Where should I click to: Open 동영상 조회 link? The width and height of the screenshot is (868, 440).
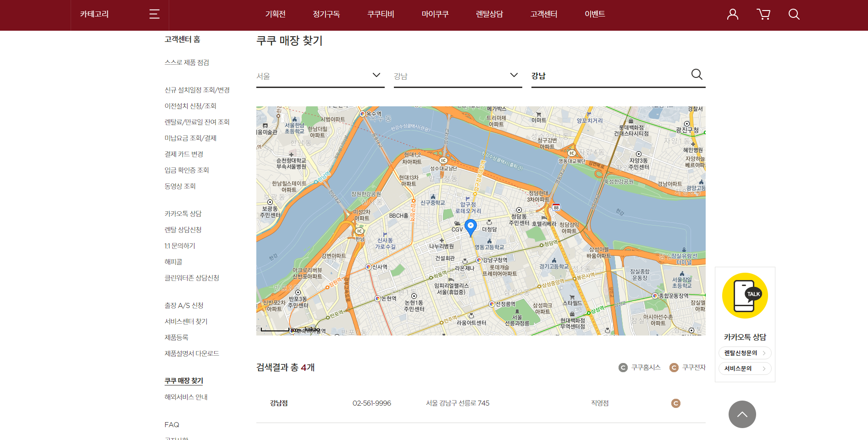(180, 186)
